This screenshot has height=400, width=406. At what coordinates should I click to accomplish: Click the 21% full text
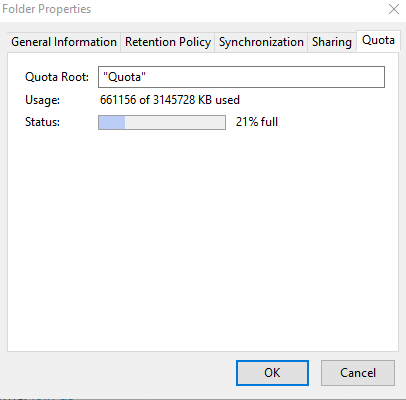(x=257, y=122)
